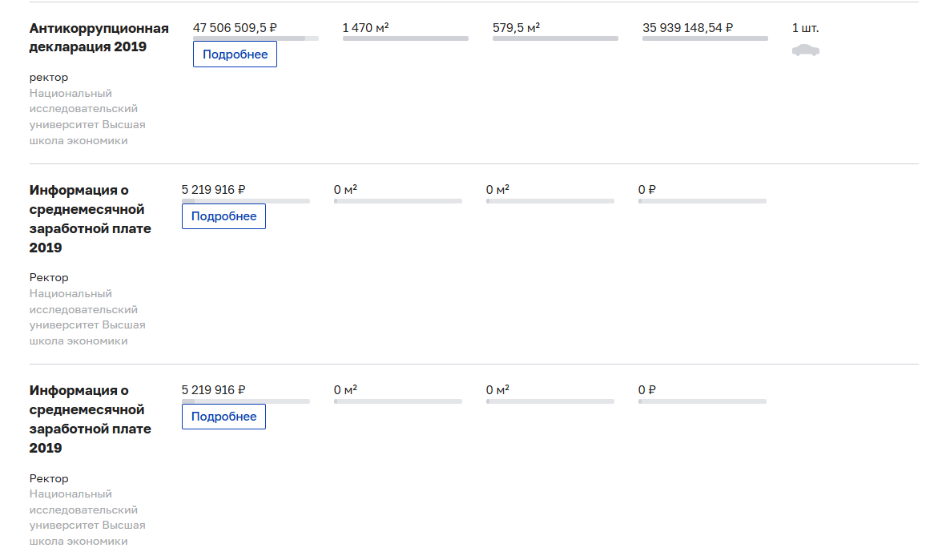Screen dimensions: 942x560
Task: Select the Антикоррупционная декларация 2019 heading
Action: pyautogui.click(x=99, y=38)
